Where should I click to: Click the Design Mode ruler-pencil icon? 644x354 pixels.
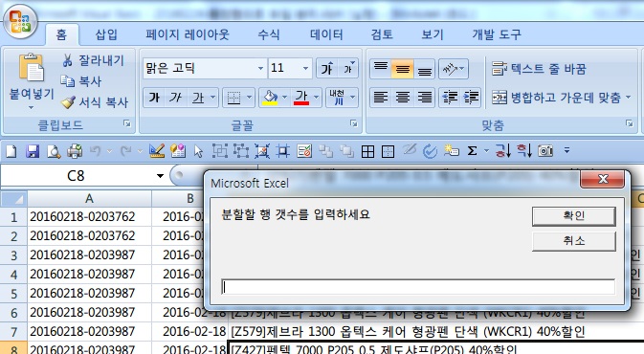click(x=157, y=151)
